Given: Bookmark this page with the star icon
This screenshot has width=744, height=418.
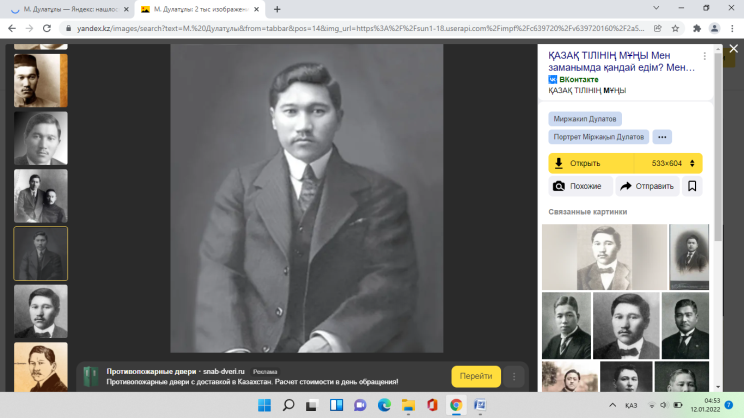Looking at the screenshot, I should pos(675,28).
